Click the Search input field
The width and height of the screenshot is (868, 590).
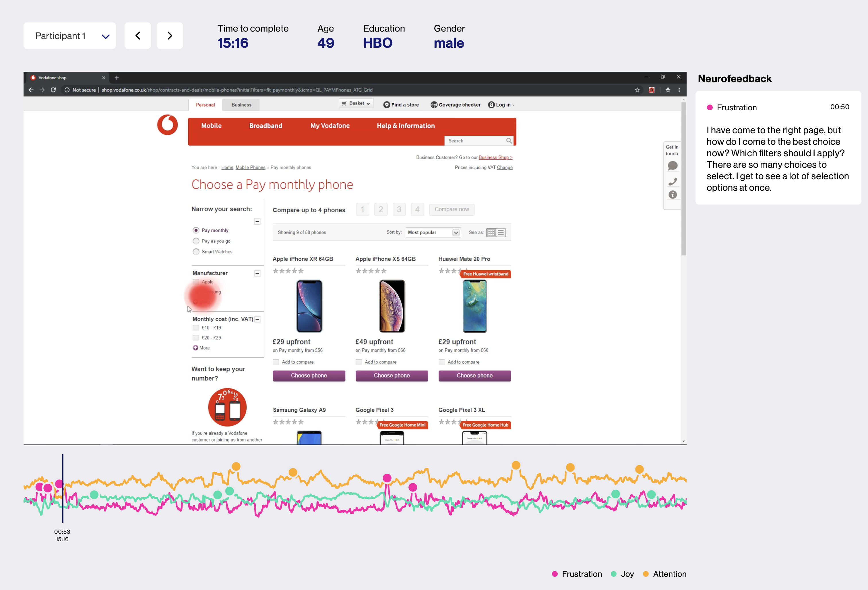475,141
